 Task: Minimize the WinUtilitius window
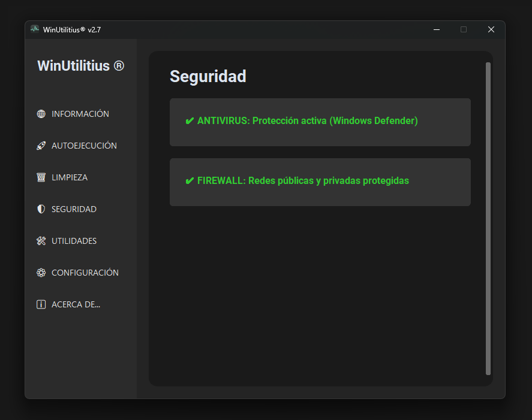pos(437,29)
